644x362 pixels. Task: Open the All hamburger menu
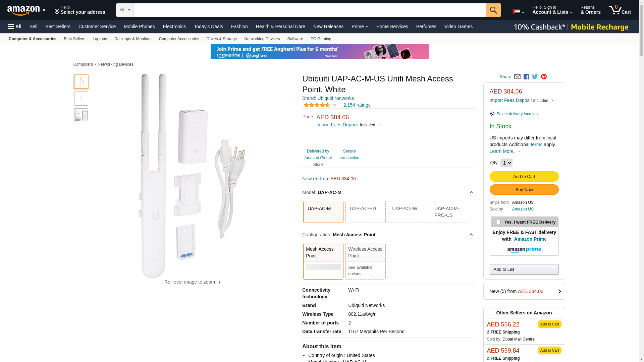point(15,26)
